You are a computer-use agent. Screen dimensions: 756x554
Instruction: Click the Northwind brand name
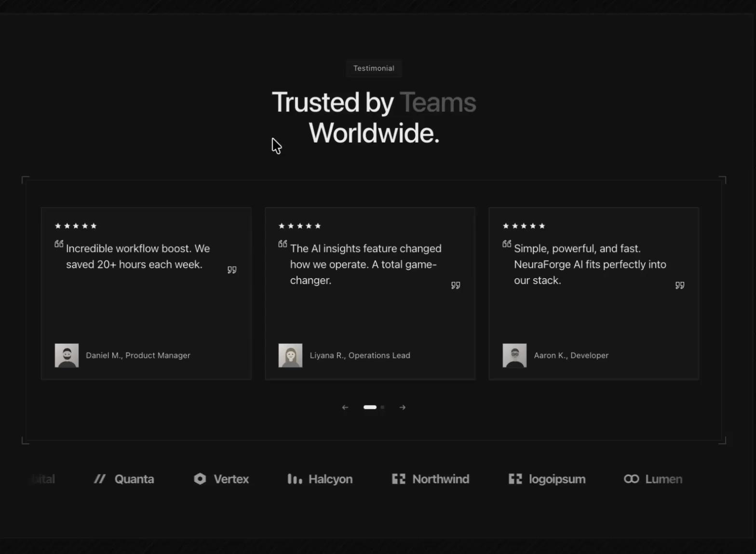441,479
